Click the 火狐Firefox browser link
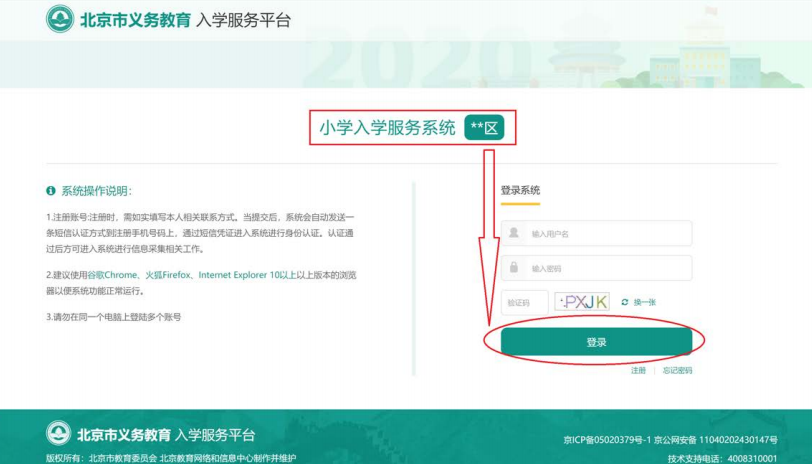The image size is (812, 464). point(169,274)
